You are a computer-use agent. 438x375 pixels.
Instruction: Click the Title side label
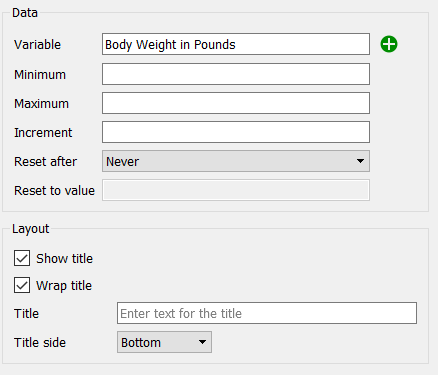(x=40, y=343)
